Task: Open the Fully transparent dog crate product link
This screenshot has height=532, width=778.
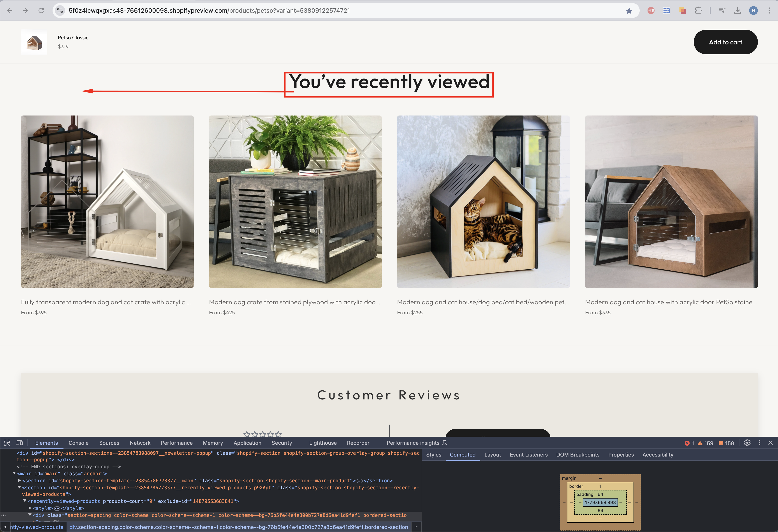Action: (x=106, y=302)
